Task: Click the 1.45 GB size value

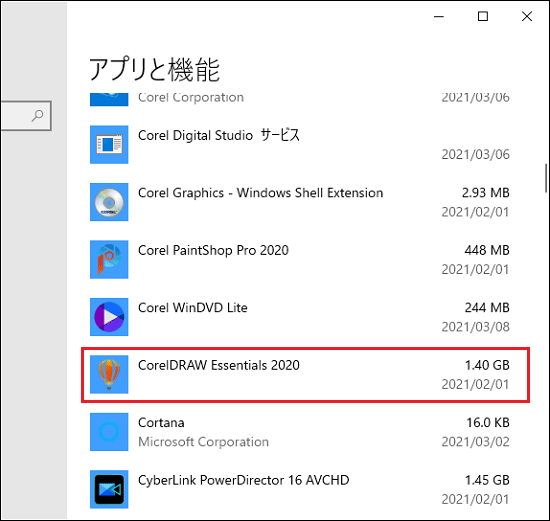Action: (x=487, y=480)
